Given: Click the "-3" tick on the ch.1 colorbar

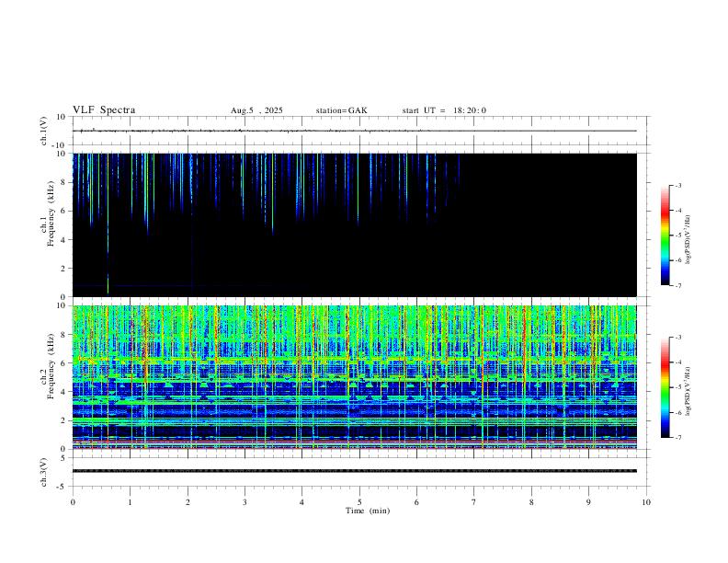Looking at the screenshot, I should (677, 185).
